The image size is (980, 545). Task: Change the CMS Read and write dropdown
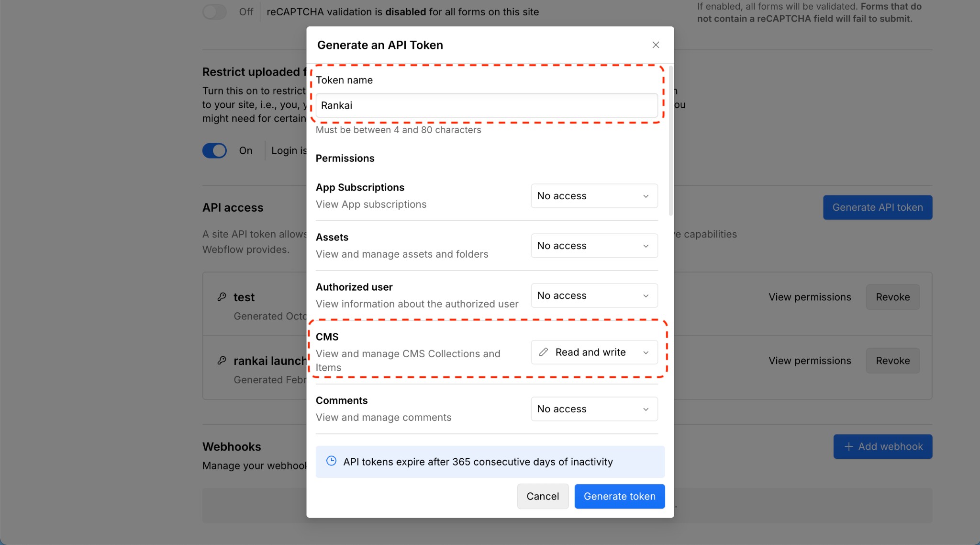[593, 352]
